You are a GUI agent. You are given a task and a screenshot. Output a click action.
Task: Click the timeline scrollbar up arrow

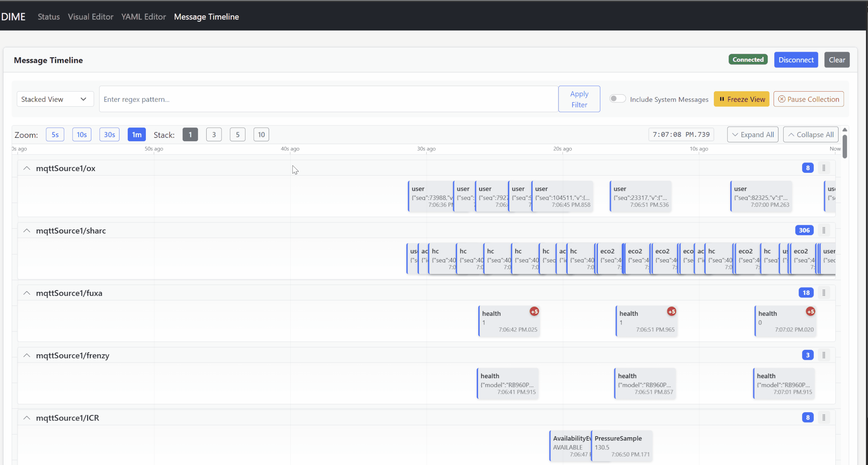point(845,129)
